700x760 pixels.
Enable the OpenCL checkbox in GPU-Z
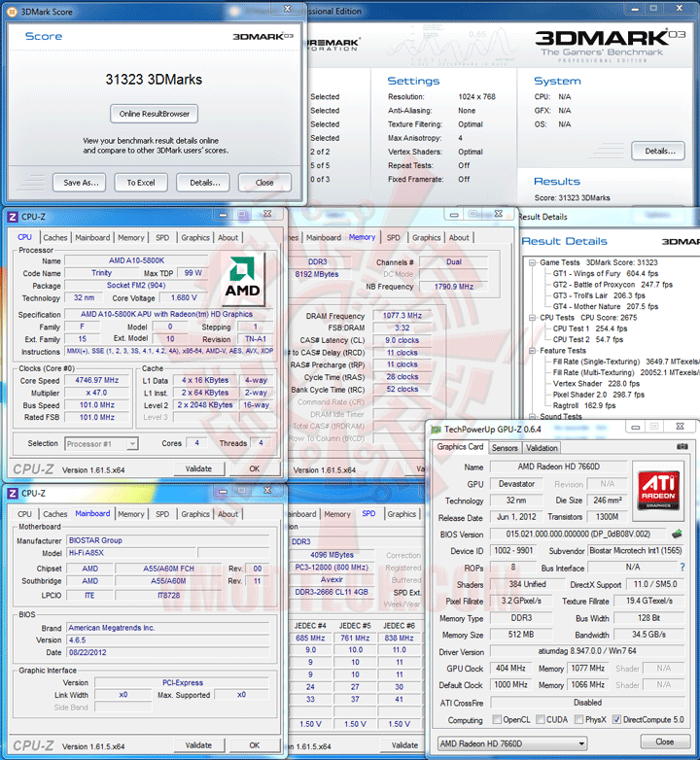[497, 719]
